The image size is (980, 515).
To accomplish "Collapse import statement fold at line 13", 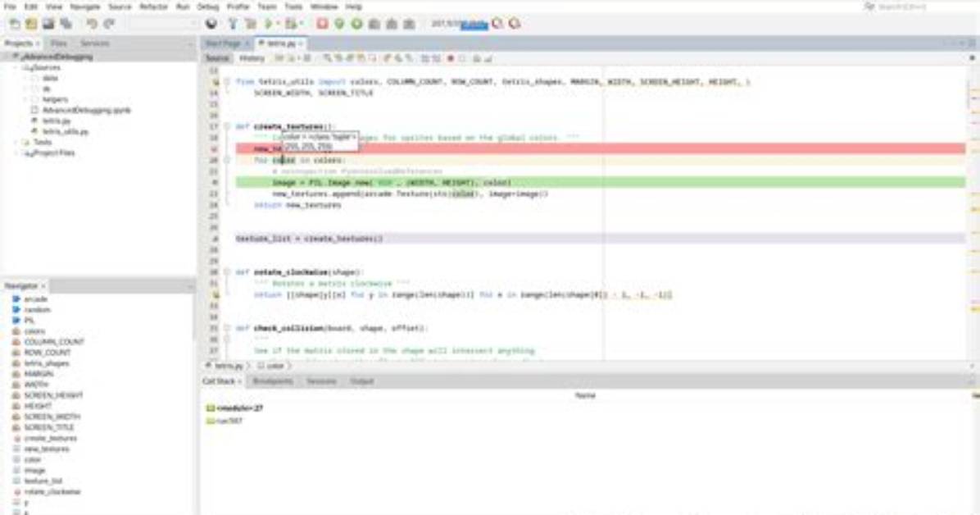I will tap(227, 81).
